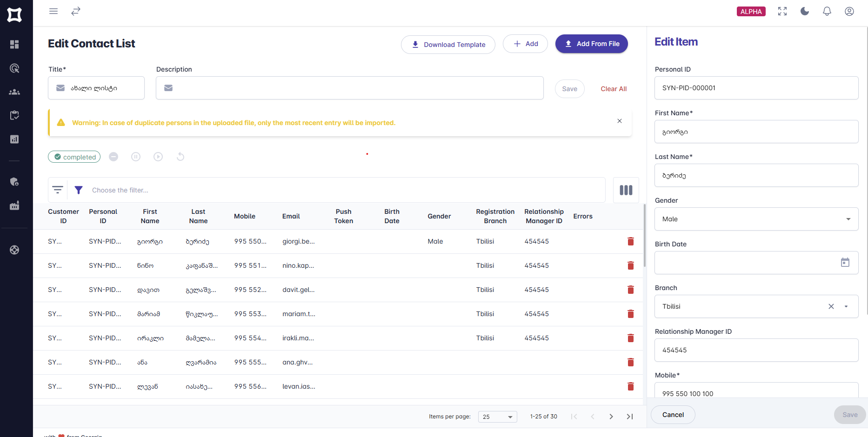The image size is (868, 437).
Task: Clear the Tbilisi Branch selection
Action: tap(831, 306)
